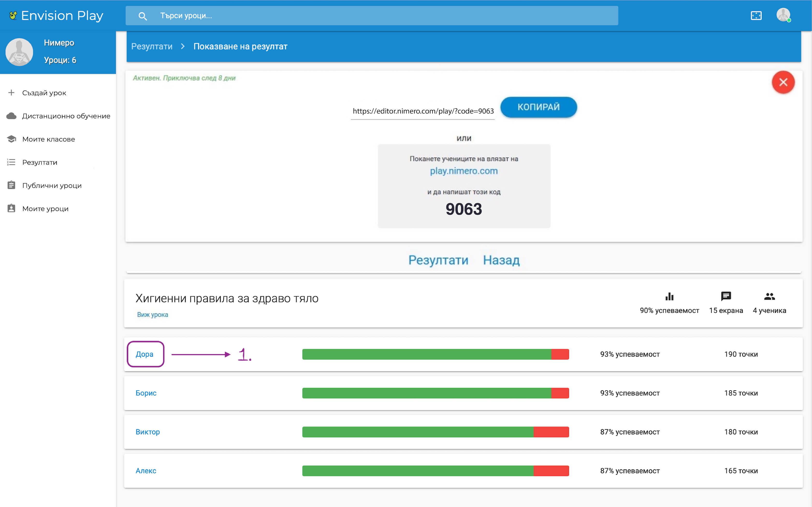812x507 pixels.
Task: Open the play.nimero.com link
Action: 464,171
